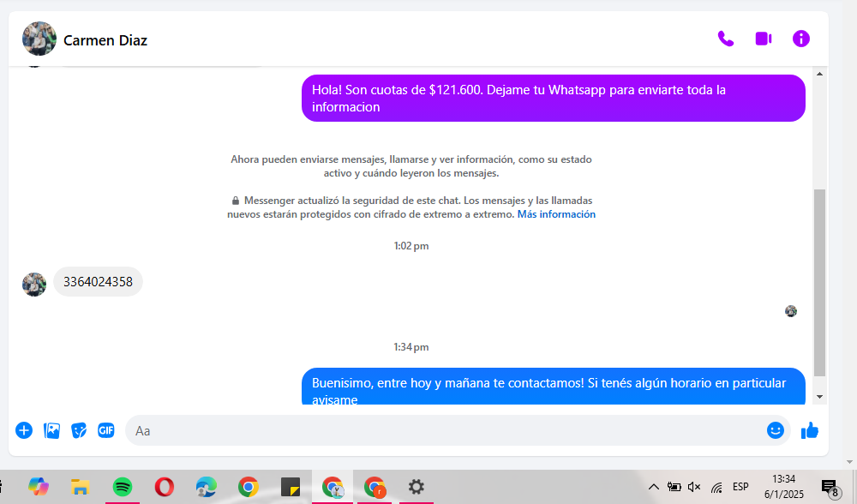Open the 'Más información' link

click(x=556, y=214)
